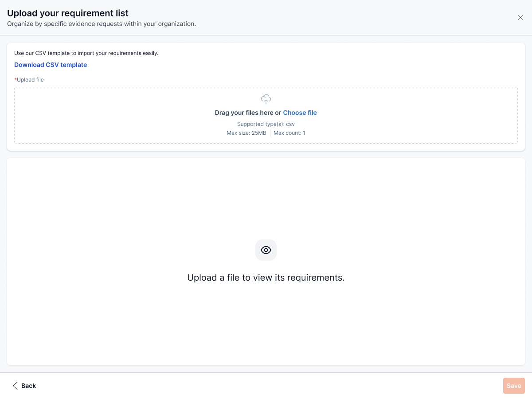This screenshot has height=399, width=532.
Task: Open the Download CSV template link
Action: 51,65
